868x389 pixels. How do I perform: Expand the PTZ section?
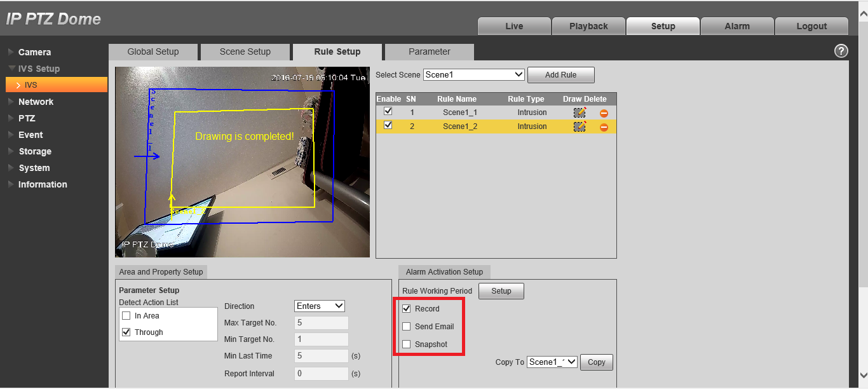coord(27,118)
